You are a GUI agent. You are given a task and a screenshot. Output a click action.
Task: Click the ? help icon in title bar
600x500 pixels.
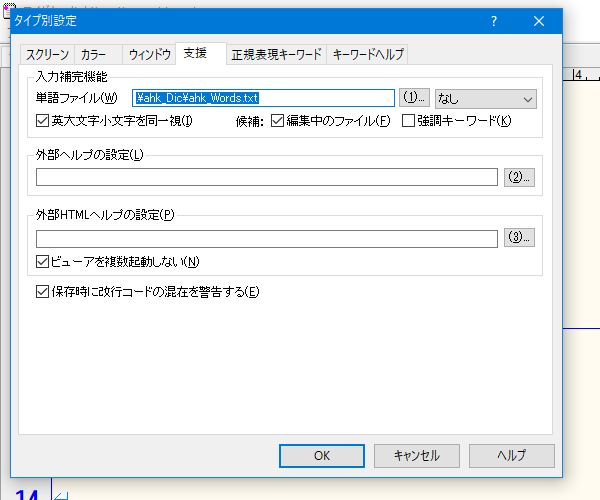pos(494,21)
